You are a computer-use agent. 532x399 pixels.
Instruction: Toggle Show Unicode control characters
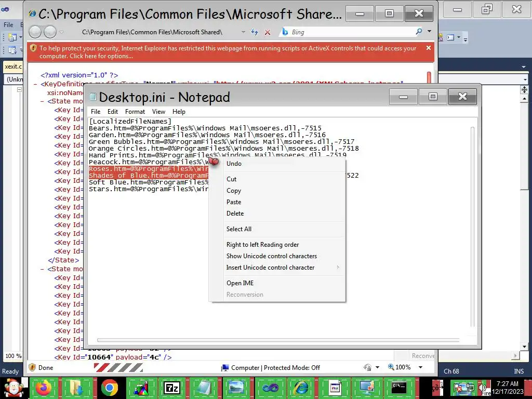pos(277,256)
